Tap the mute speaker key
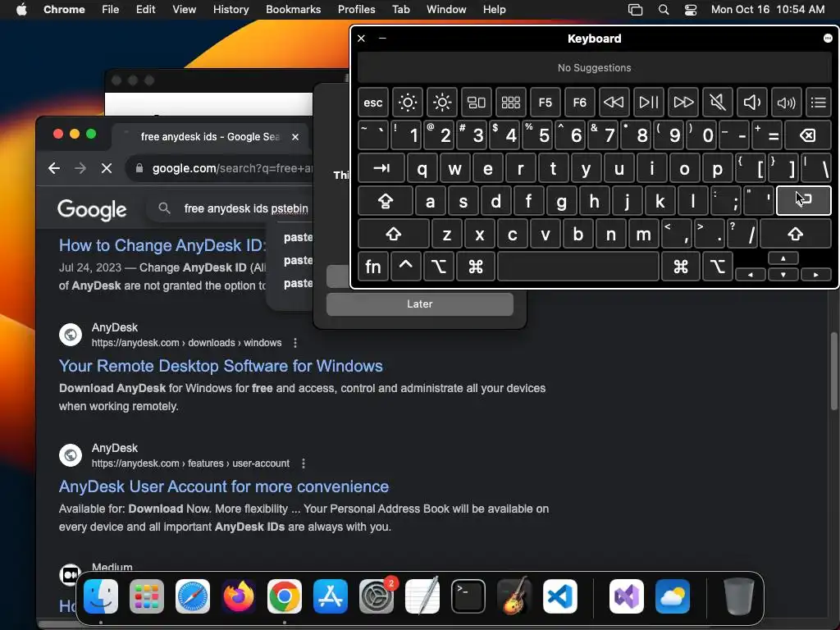 point(717,103)
